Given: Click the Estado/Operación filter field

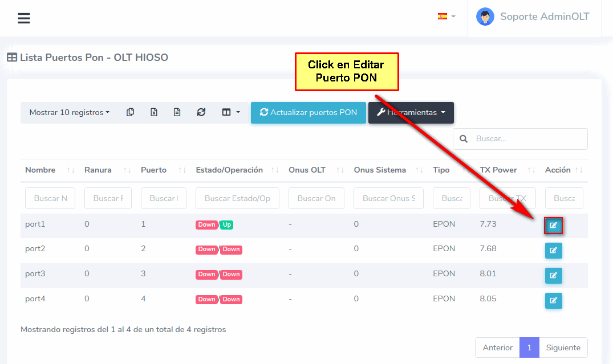Looking at the screenshot, I should (x=237, y=198).
